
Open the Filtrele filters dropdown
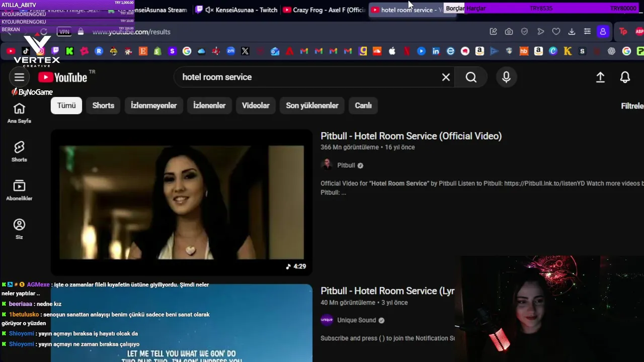click(632, 106)
